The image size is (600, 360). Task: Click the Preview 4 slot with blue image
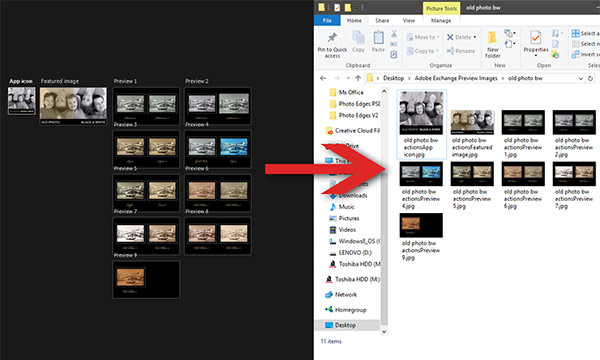click(x=218, y=149)
